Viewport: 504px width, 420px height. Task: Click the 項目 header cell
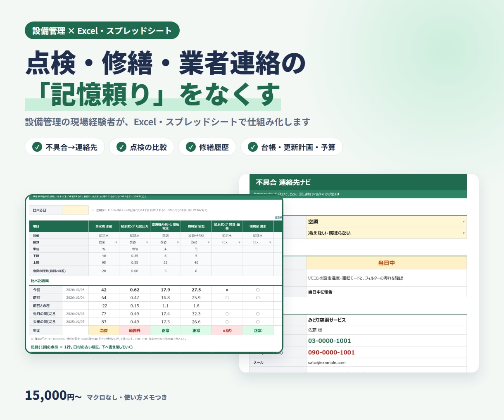59,227
